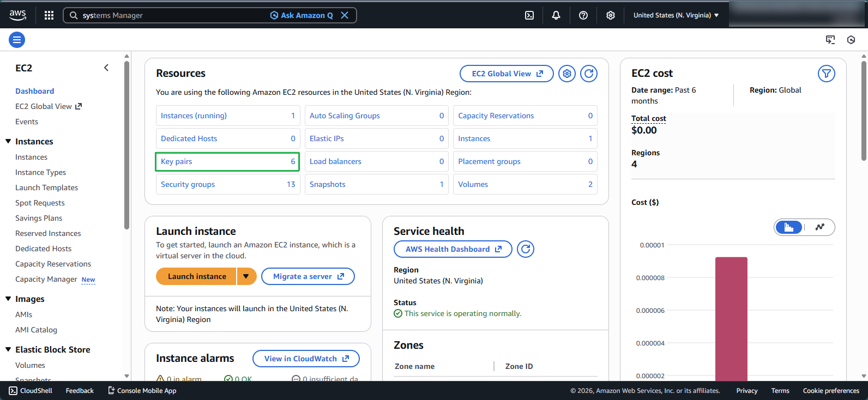
Task: Open Savings Plans in sidebar
Action: pos(39,218)
